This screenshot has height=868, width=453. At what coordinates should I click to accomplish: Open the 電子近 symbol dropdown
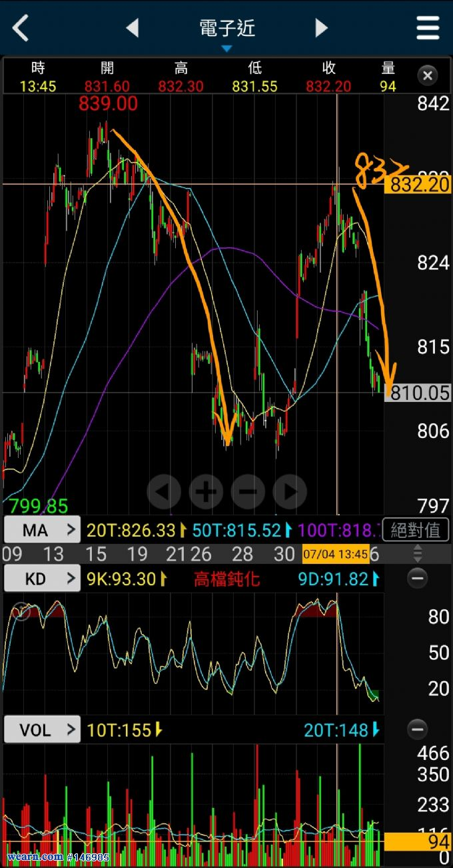226,31
